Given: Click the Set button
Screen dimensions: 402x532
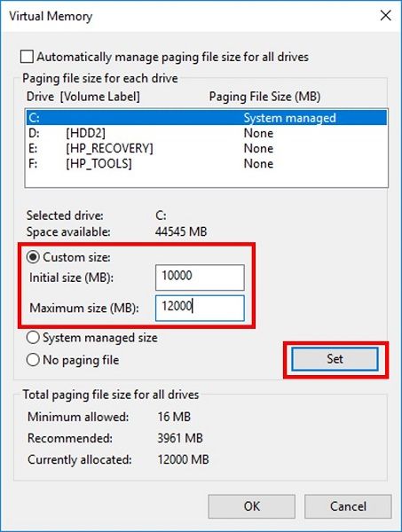Looking at the screenshot, I should click(x=335, y=359).
